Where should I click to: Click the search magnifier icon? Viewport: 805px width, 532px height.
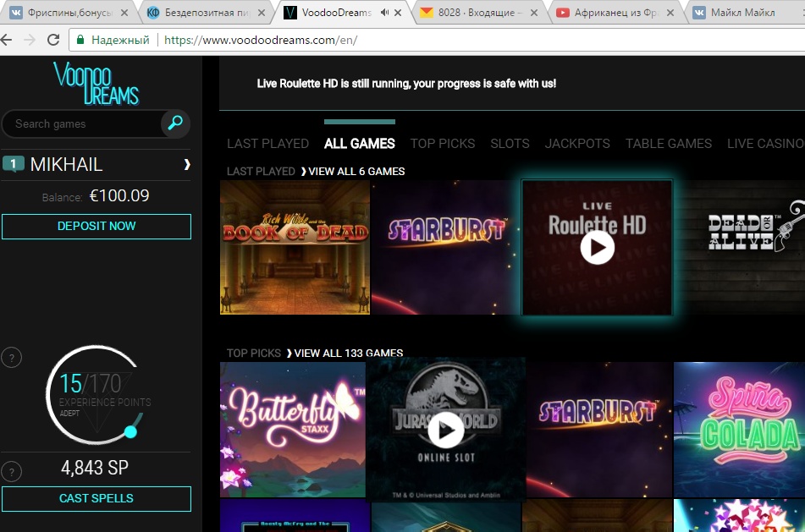(x=175, y=123)
